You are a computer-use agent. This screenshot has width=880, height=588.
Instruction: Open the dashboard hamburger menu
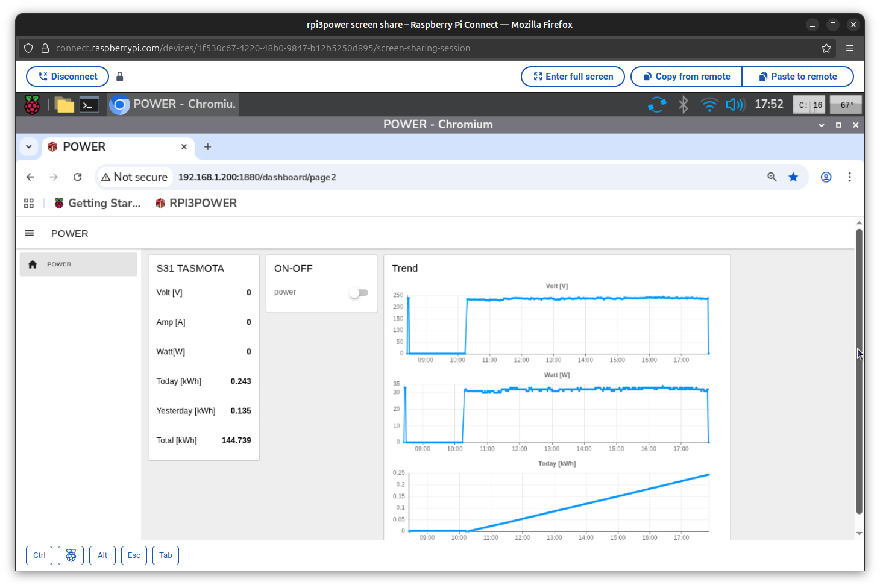coord(30,233)
